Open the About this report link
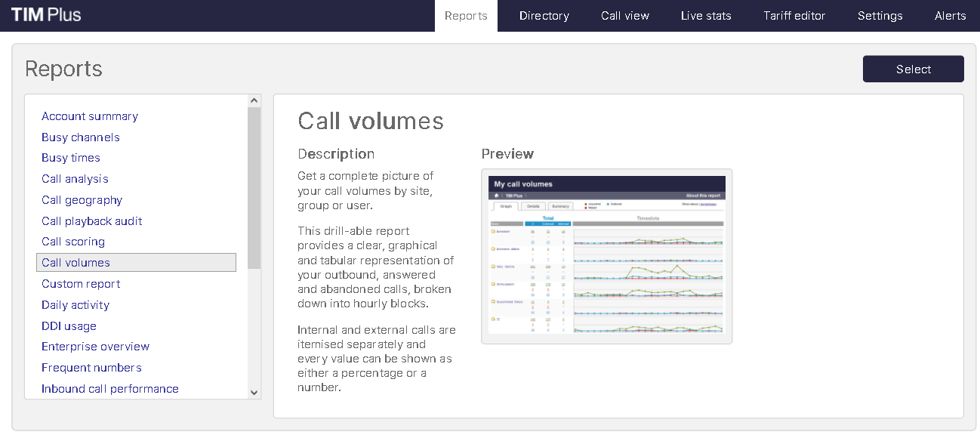Image resolution: width=980 pixels, height=438 pixels. tap(703, 195)
